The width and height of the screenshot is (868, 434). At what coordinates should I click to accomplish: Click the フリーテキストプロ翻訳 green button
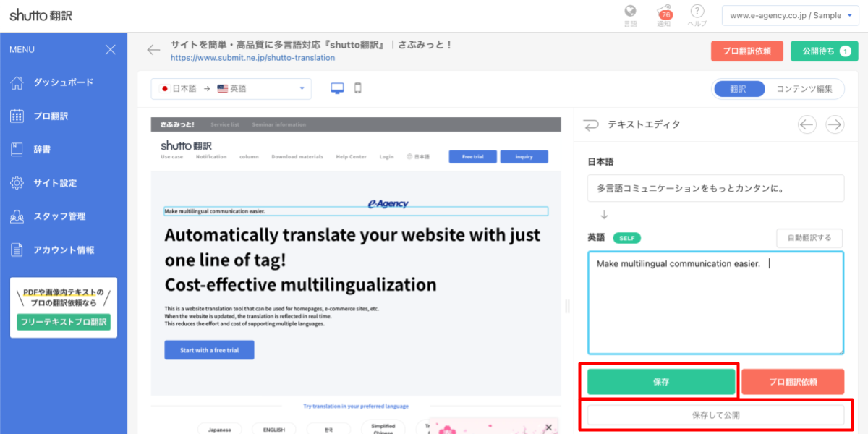click(x=64, y=322)
